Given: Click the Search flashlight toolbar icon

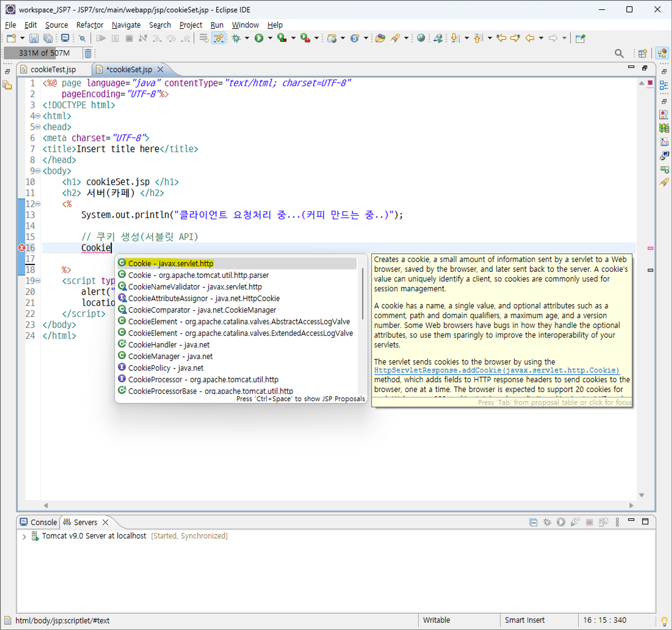Looking at the screenshot, I should (395, 38).
